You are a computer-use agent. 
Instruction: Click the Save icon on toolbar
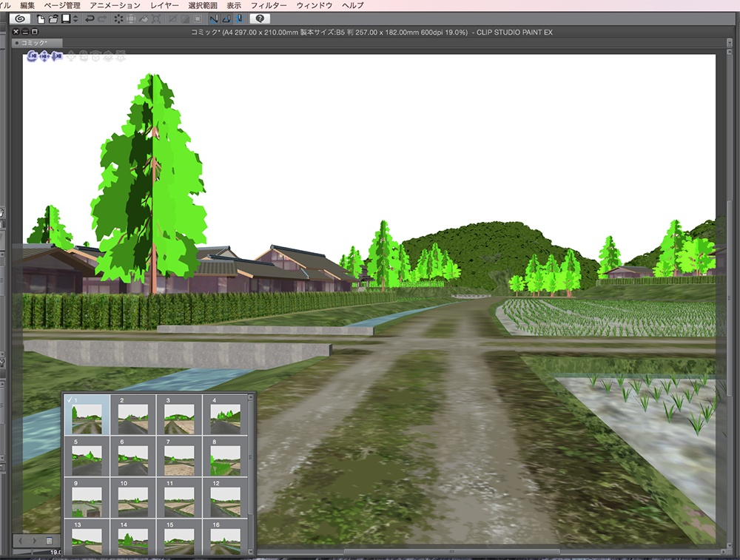[65, 18]
